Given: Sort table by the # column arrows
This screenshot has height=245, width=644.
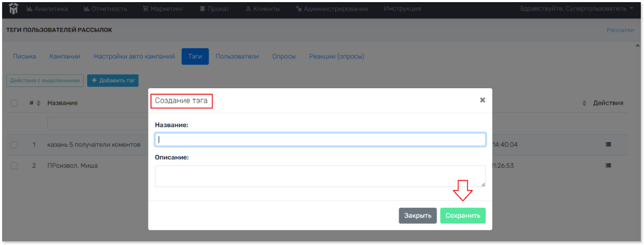Looking at the screenshot, I should (38, 103).
